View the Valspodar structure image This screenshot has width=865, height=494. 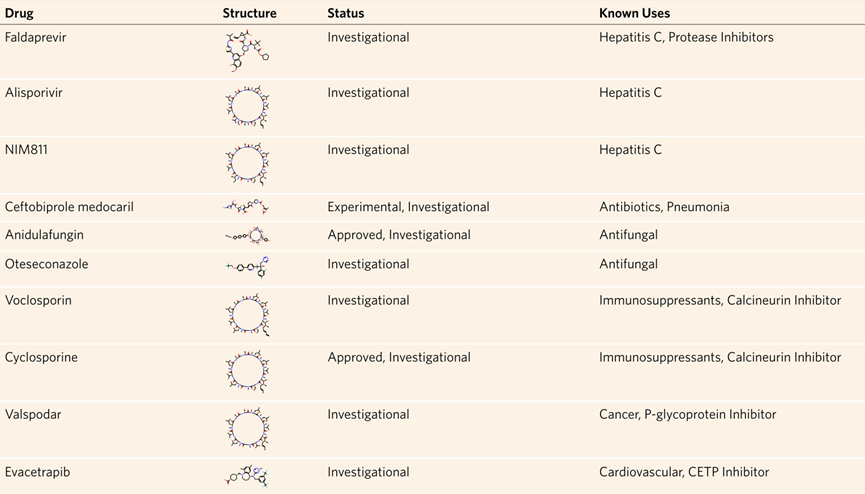(247, 429)
